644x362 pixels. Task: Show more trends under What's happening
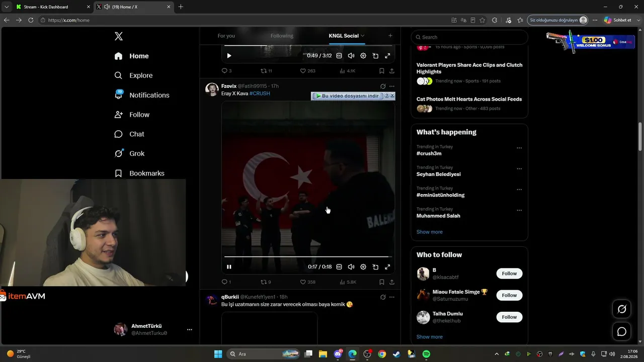(430, 232)
